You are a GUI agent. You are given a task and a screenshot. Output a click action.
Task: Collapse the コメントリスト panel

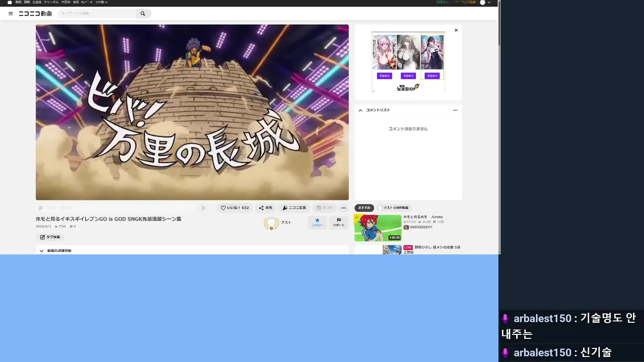pyautogui.click(x=360, y=110)
